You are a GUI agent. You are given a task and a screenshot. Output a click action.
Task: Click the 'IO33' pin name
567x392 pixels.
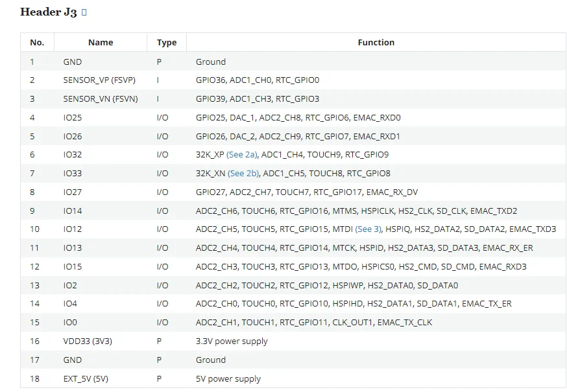click(72, 174)
